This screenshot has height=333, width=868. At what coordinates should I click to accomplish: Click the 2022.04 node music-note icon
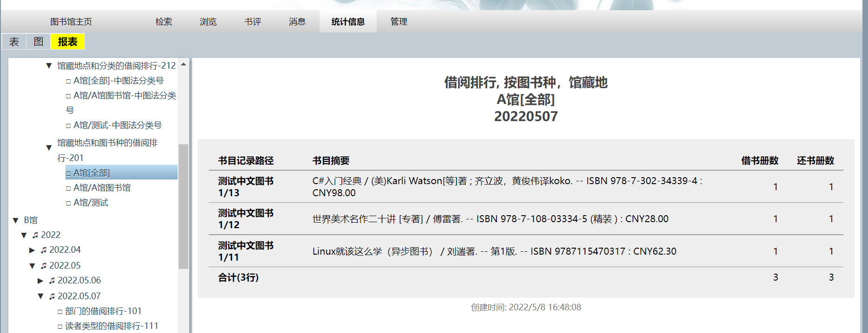(x=44, y=250)
